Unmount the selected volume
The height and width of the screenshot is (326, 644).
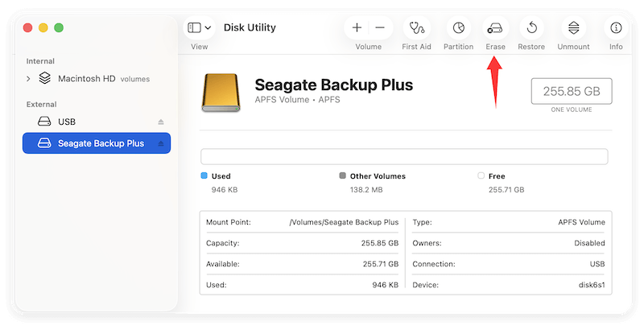(573, 28)
